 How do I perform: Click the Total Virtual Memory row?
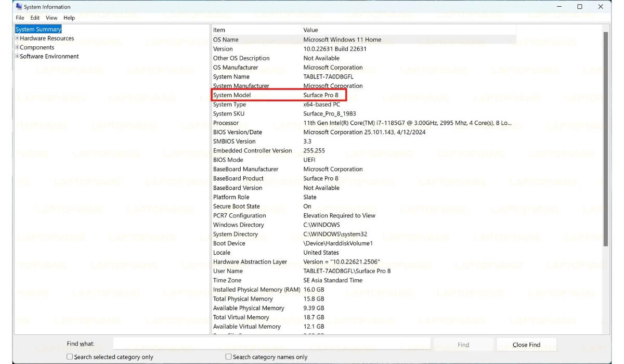pos(364,317)
